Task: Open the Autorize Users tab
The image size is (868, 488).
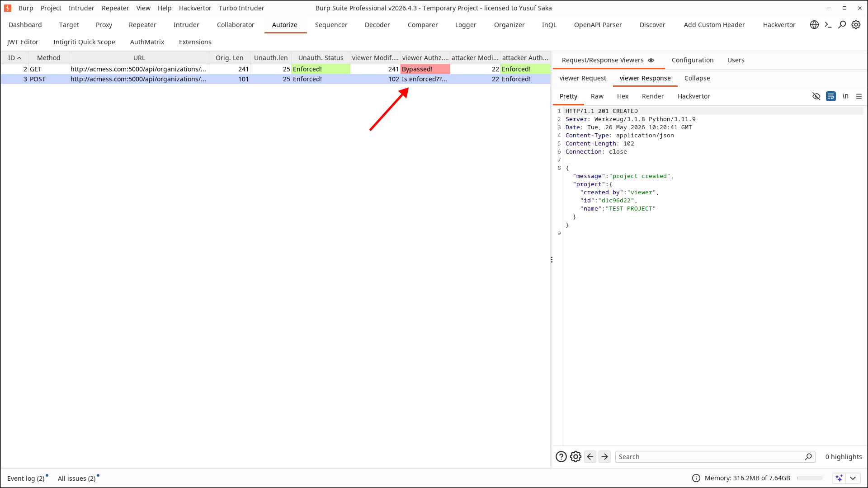Action: [x=736, y=60]
